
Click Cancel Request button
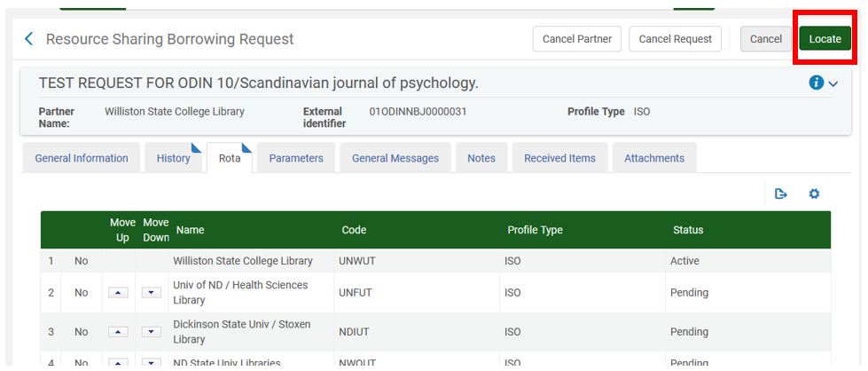click(x=676, y=39)
